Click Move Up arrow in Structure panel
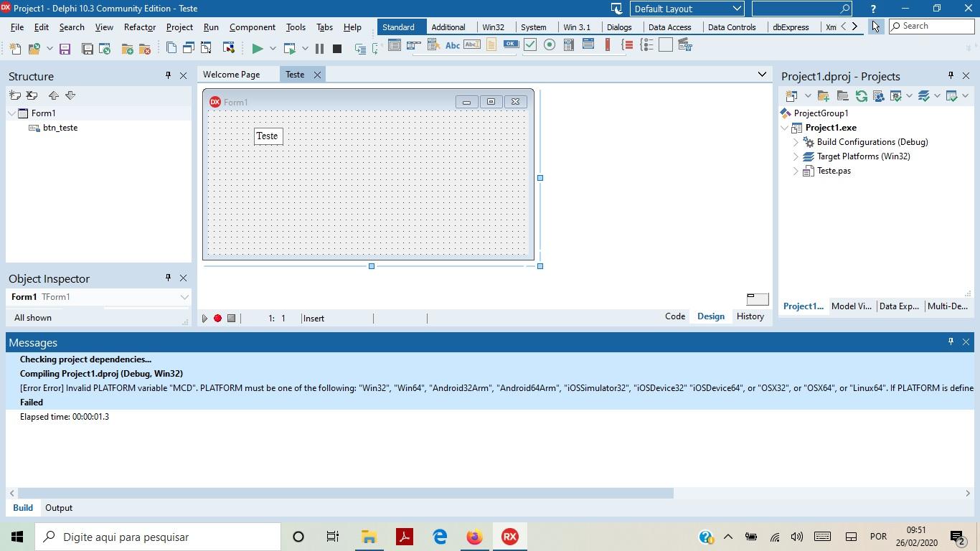Image resolution: width=980 pixels, height=551 pixels. [x=53, y=95]
